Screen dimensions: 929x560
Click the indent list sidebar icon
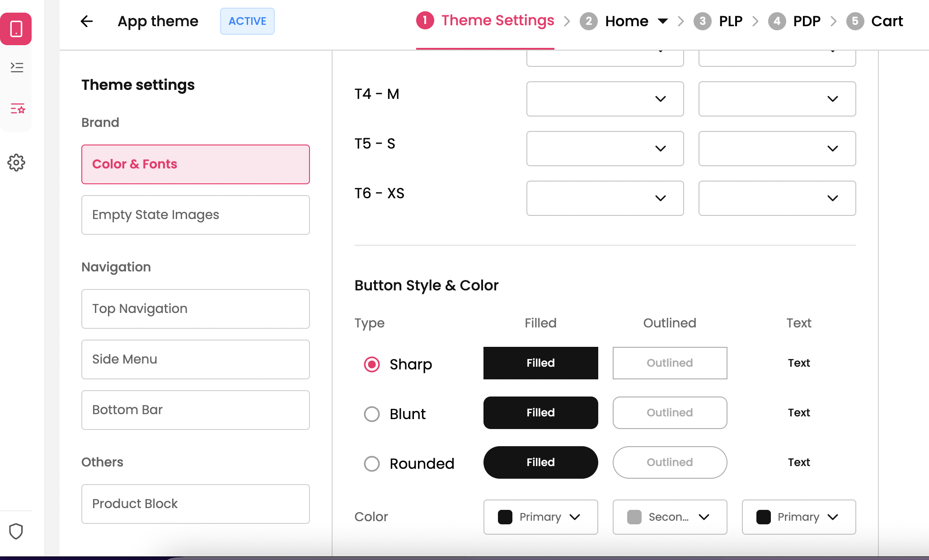click(17, 67)
